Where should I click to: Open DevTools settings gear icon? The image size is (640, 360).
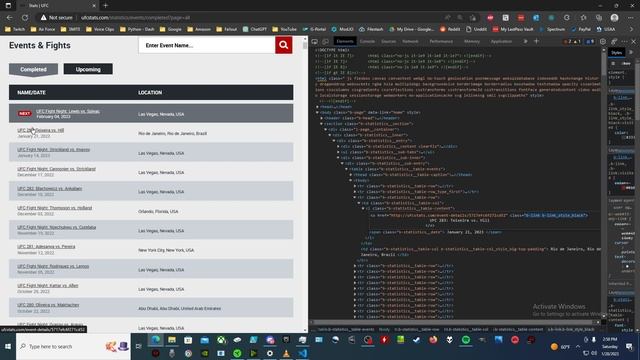(603, 42)
